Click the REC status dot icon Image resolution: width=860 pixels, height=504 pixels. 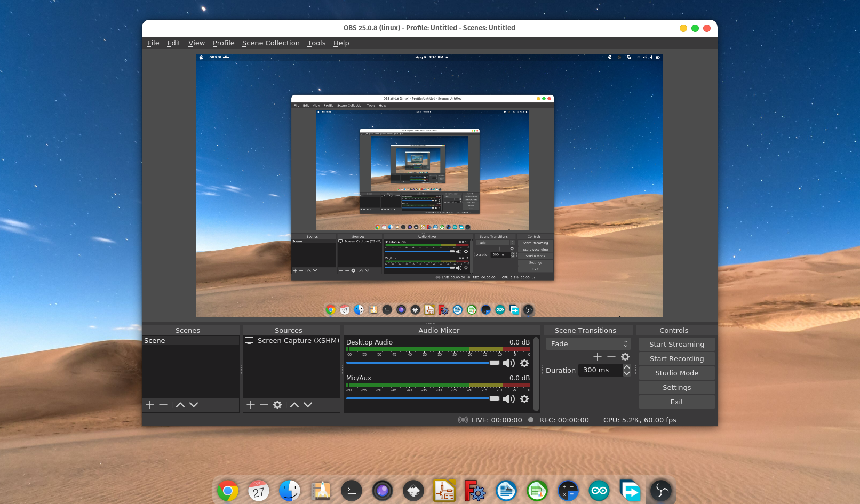[531, 420]
